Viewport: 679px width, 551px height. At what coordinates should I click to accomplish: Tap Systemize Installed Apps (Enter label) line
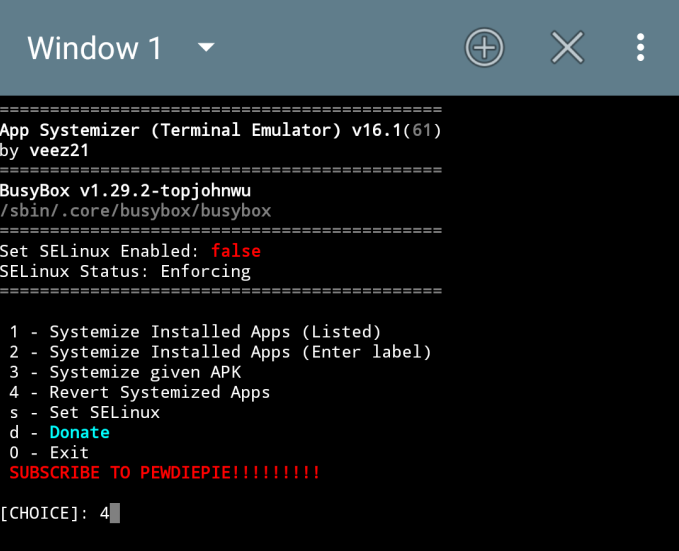[220, 352]
